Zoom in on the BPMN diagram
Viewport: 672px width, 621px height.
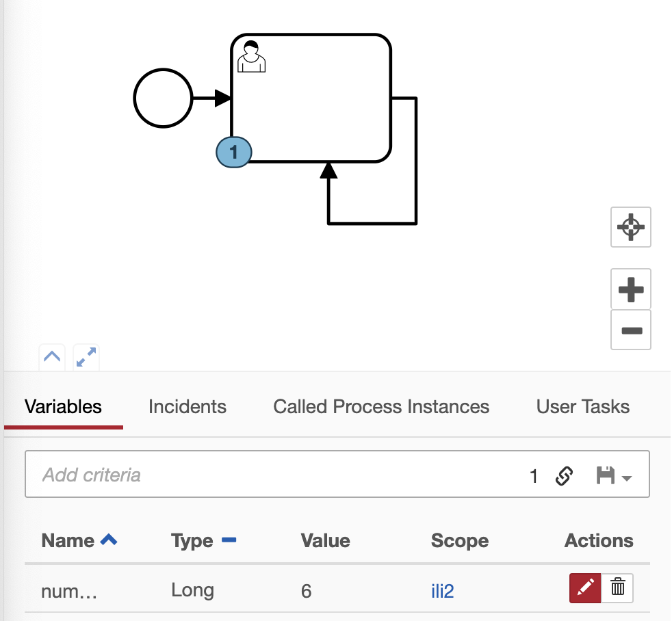[630, 289]
